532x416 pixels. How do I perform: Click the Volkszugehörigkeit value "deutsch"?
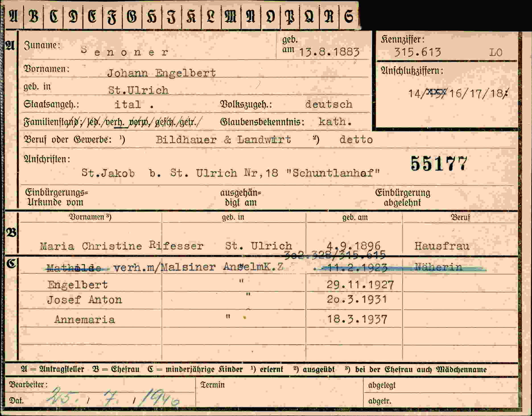pyautogui.click(x=329, y=104)
